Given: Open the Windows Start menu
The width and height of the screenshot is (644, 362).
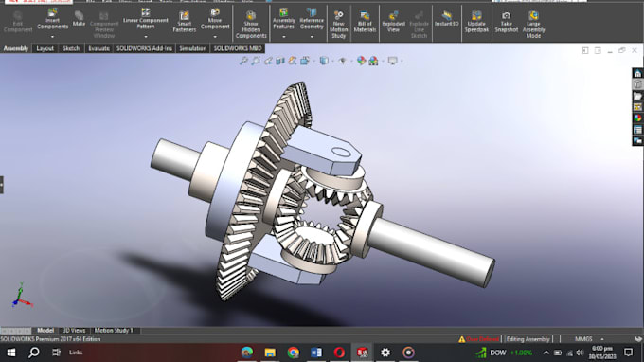Looking at the screenshot, I should (11, 353).
